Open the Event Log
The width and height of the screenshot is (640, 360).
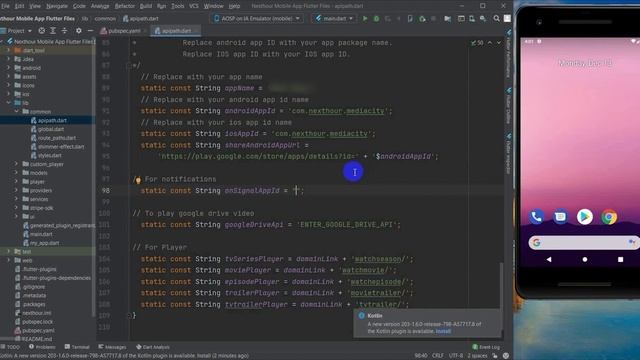[x=486, y=347]
